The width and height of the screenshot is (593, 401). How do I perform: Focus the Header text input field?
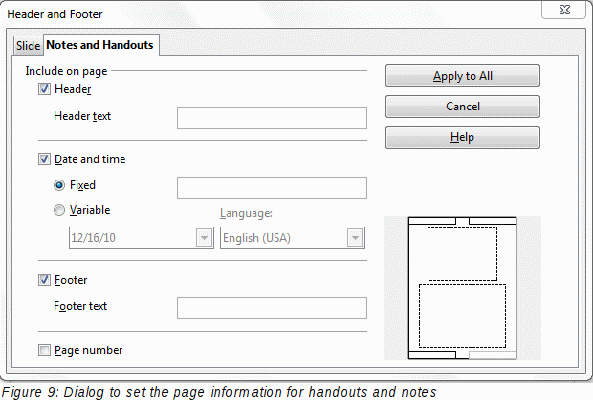point(272,118)
